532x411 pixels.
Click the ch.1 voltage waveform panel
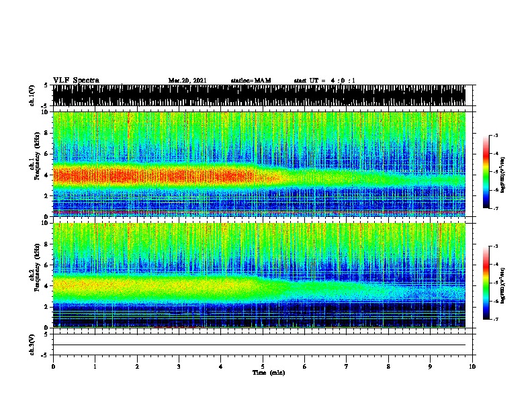[x=259, y=95]
